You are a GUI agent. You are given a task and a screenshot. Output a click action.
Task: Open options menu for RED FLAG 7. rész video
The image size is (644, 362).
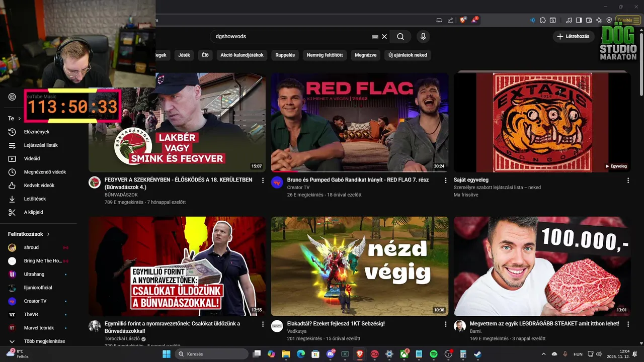tap(445, 180)
